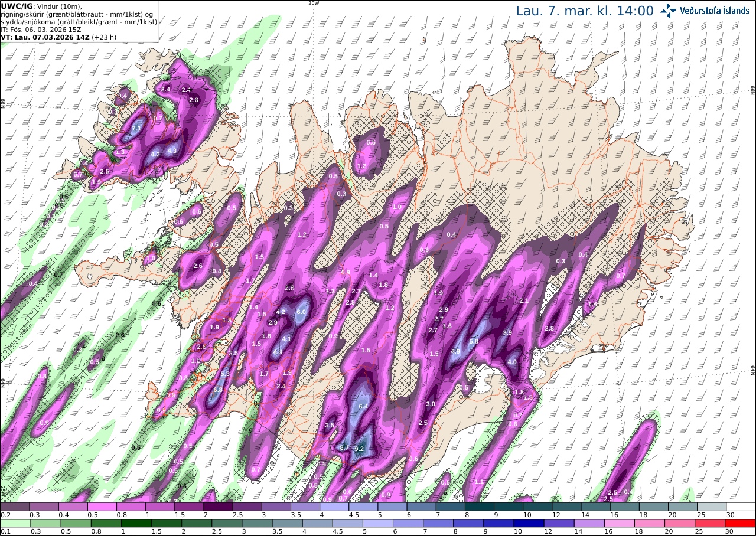Select the lavender 4 snow legend swatch

coord(334,506)
